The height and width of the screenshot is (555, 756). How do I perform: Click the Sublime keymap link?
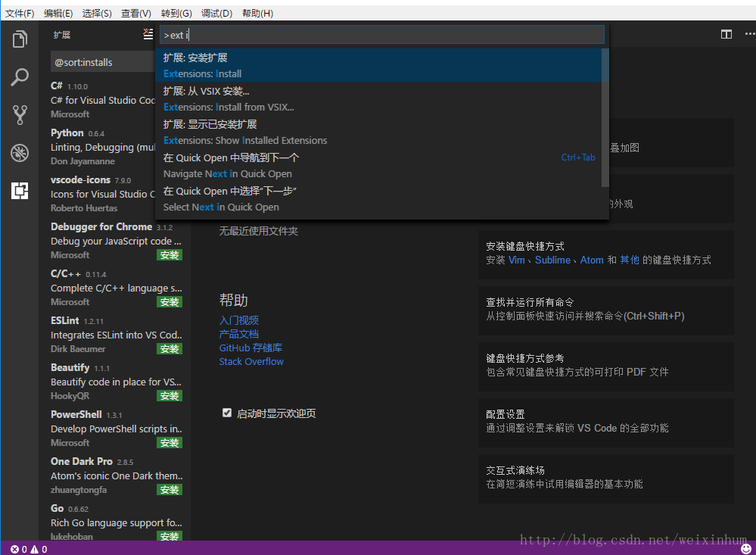point(552,260)
